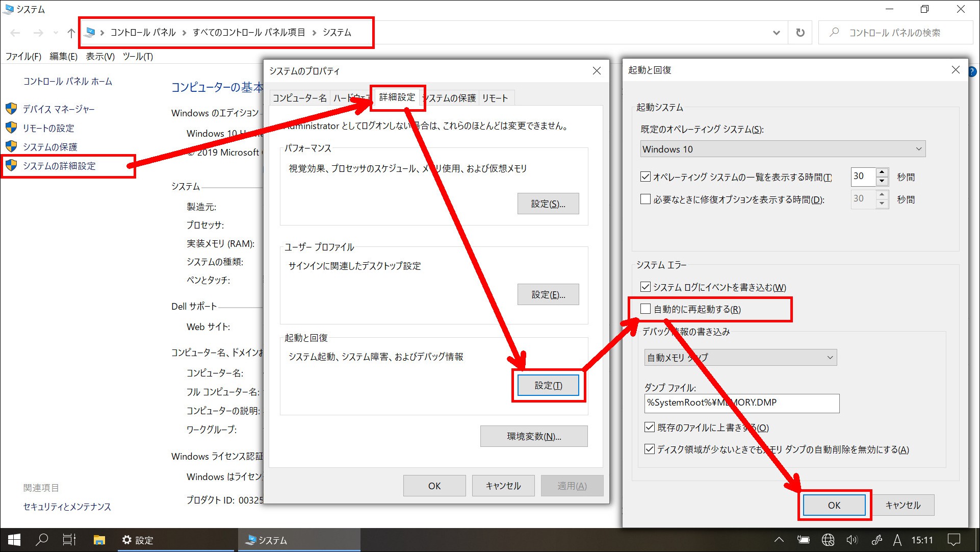This screenshot has height=552, width=980.
Task: Click shield icon beside デバイス マネージャー
Action: tap(11, 109)
